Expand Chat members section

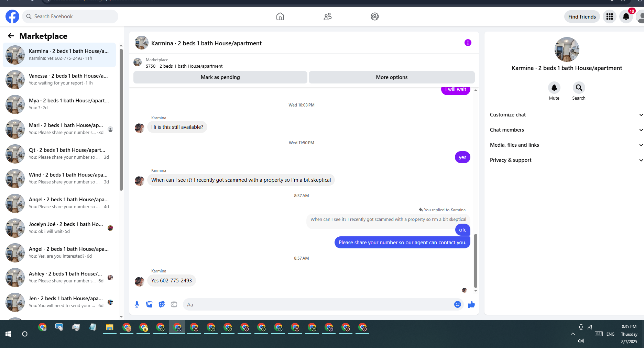point(567,130)
